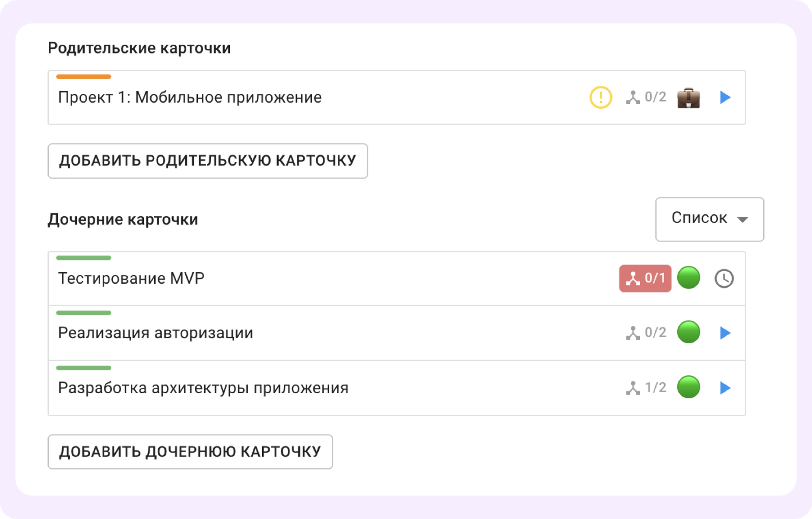Click Добавить родительскую карточку button
The image size is (812, 519).
pos(207,161)
